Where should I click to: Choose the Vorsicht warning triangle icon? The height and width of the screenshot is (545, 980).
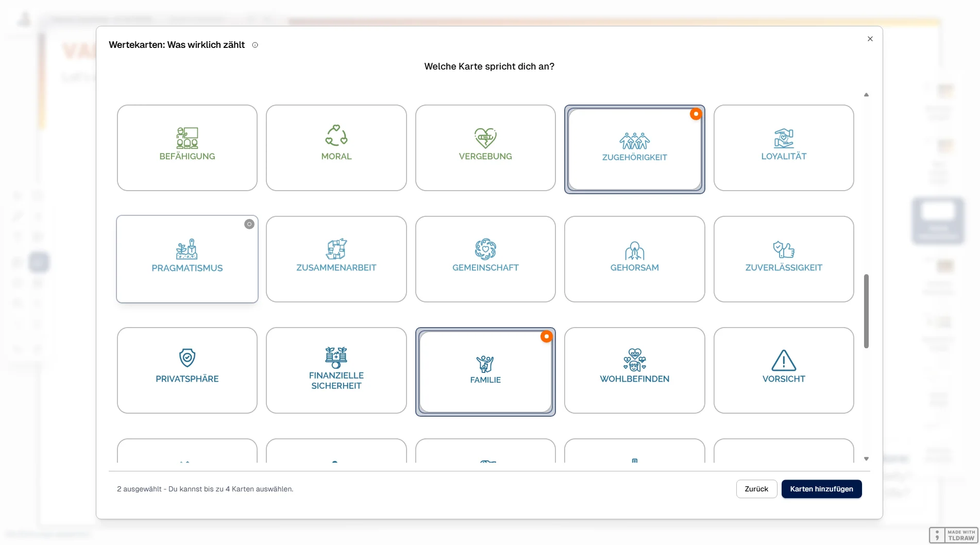pyautogui.click(x=784, y=360)
